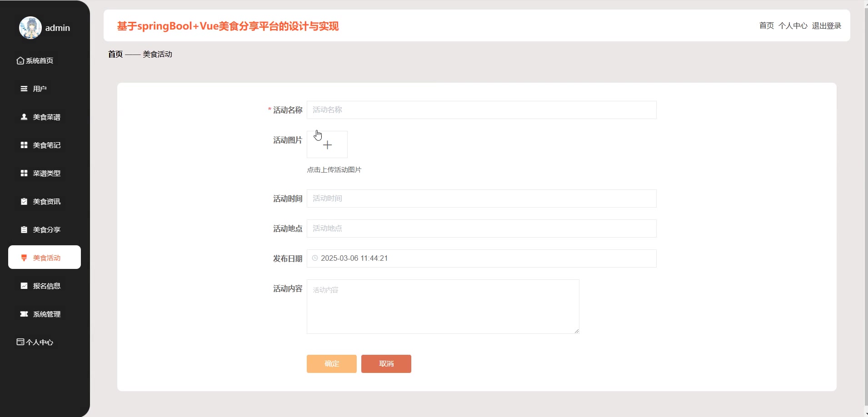Viewport: 868px width, 417px height.
Task: Select the 报名信息 registration info icon
Action: coord(24,286)
